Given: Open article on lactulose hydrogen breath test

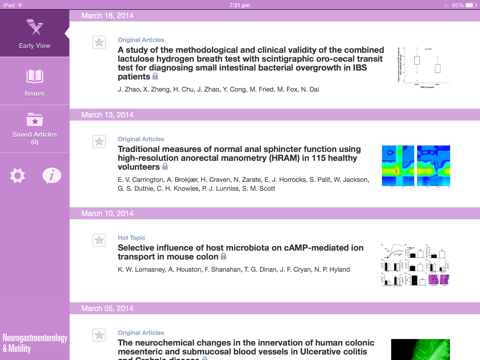Looking at the screenshot, I should point(251,63).
